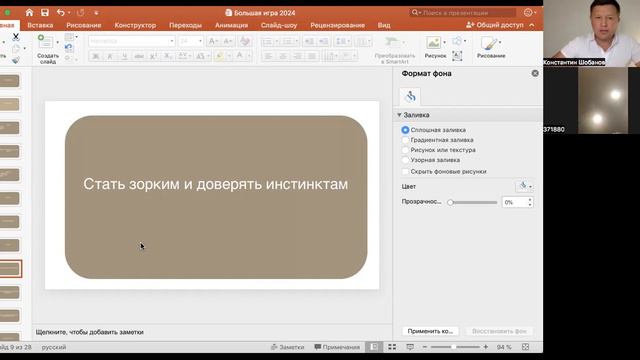This screenshot has height=360, width=640.
Task: Open the quick access toolbar customize arrow
Action: click(x=96, y=13)
